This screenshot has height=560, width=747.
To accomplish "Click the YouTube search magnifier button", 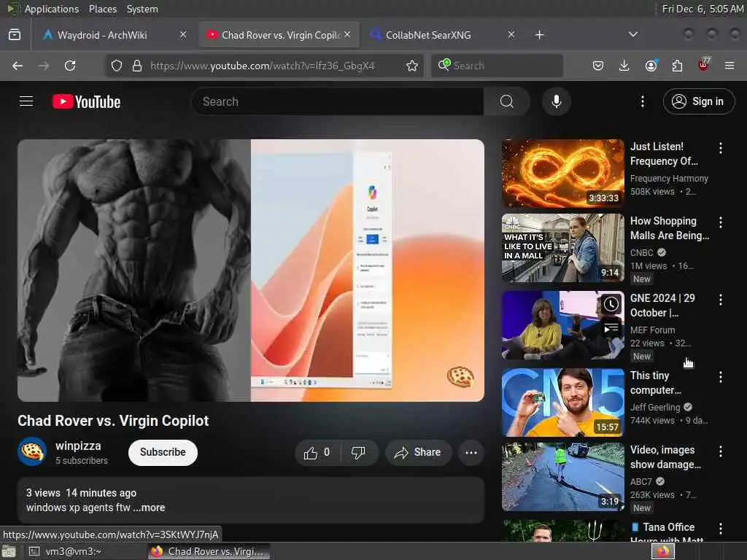I will tap(506, 101).
